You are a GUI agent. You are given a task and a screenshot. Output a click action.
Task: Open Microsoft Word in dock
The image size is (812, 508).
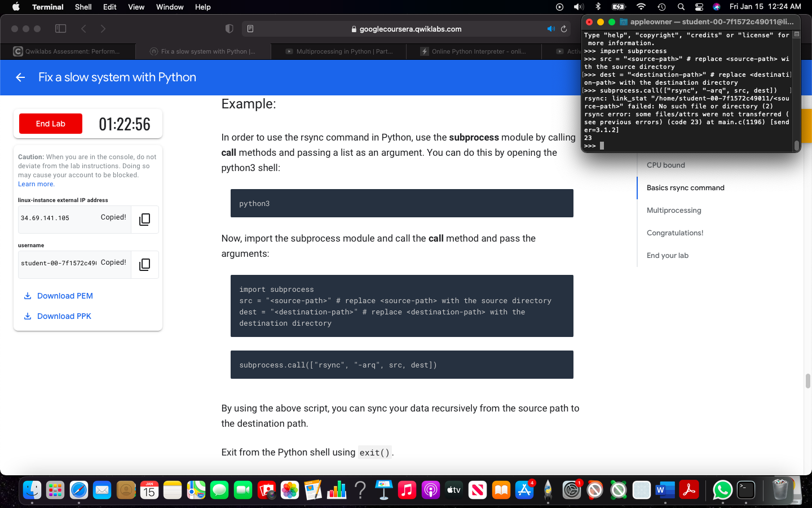(665, 490)
